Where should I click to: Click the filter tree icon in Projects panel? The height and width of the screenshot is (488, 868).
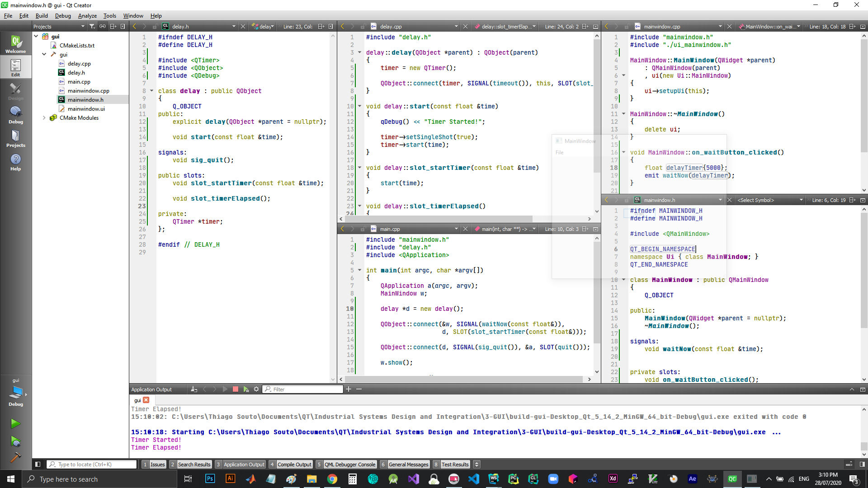[92, 26]
